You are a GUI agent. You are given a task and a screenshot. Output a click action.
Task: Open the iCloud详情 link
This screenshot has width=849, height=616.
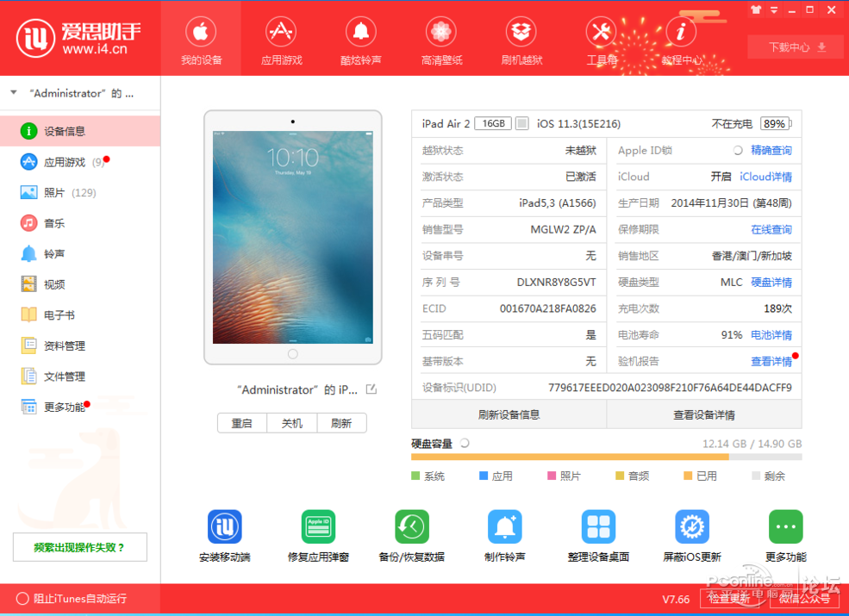tap(765, 177)
